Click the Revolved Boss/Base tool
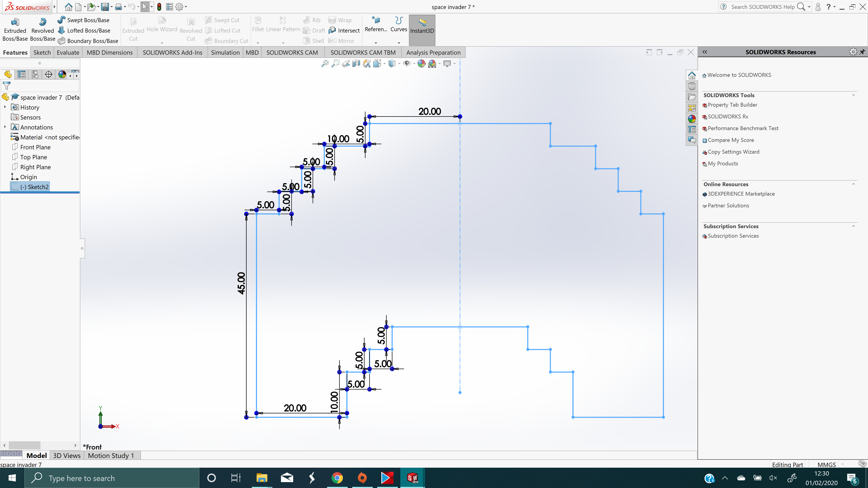 click(42, 30)
